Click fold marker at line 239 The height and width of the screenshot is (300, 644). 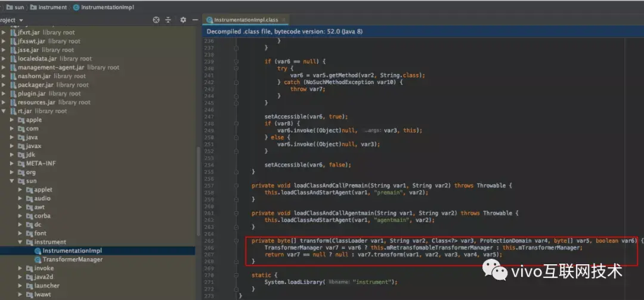coord(236,61)
